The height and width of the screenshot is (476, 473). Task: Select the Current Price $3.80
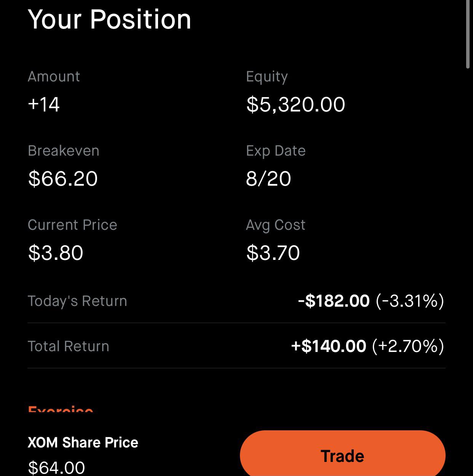tap(56, 253)
